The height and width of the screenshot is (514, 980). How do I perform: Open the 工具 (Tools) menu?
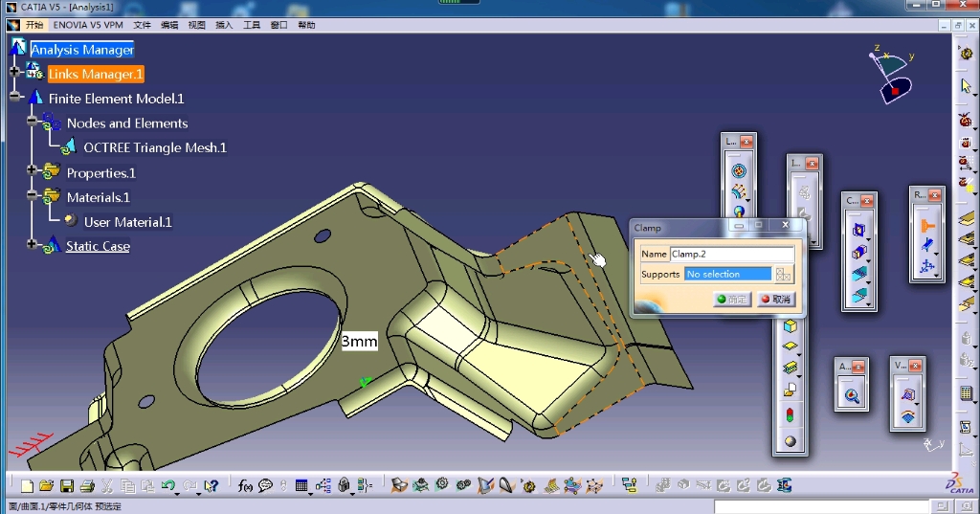pyautogui.click(x=252, y=25)
